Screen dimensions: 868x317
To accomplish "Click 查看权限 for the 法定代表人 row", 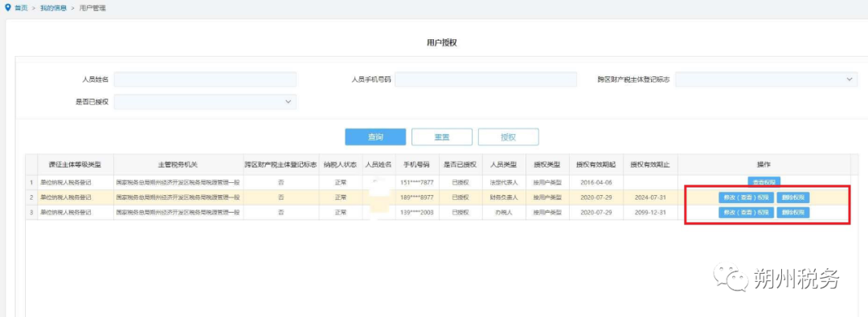I will coord(764,181).
